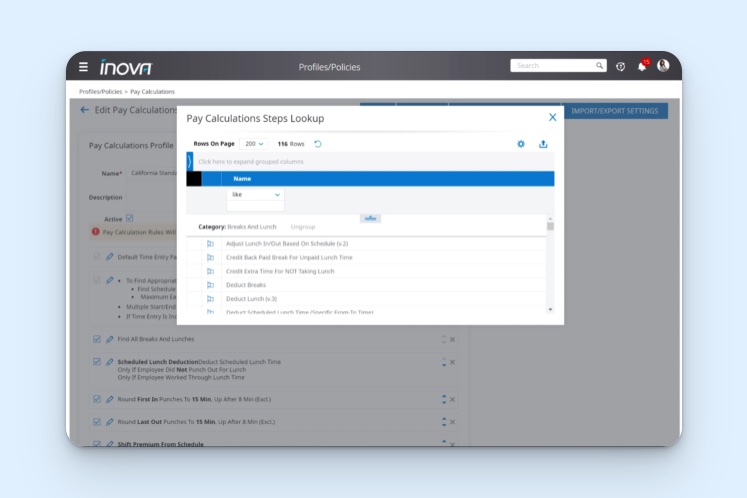Toggle Round First In Punches checkbox
Viewport: 747px width, 498px height.
[97, 399]
